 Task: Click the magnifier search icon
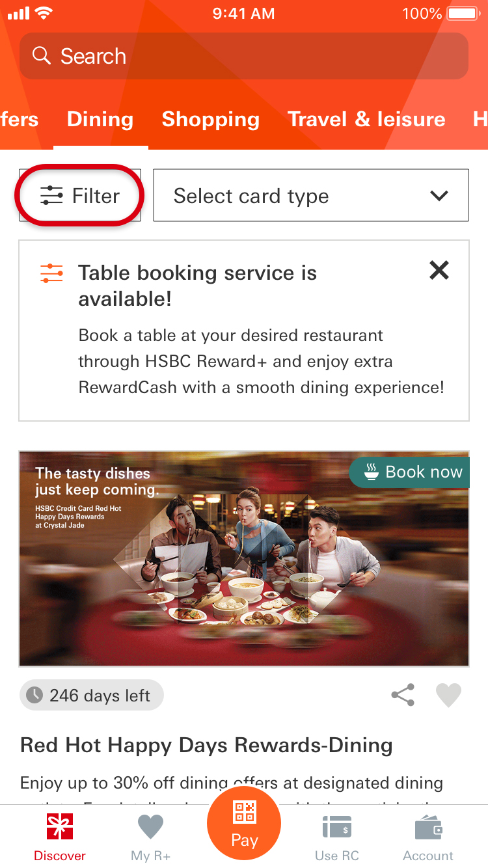tap(42, 56)
